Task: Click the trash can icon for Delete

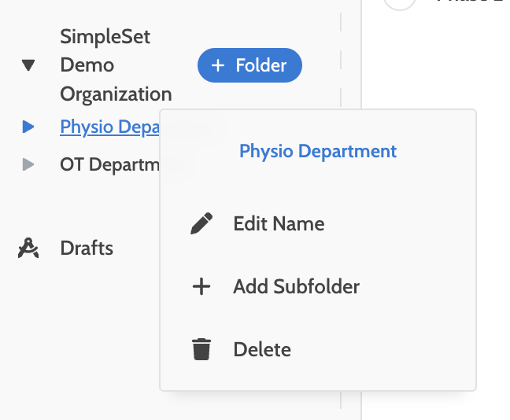Action: [201, 349]
